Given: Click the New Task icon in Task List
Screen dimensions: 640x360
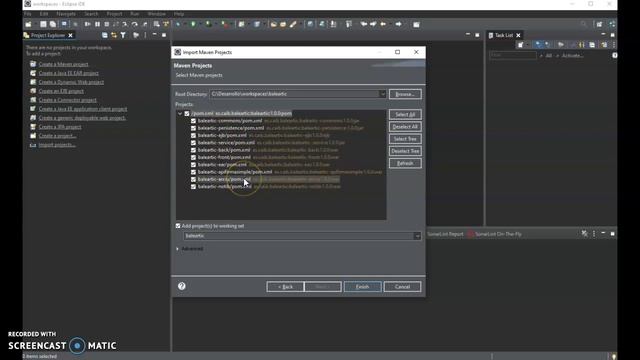Looking at the screenshot, I should click(520, 45).
